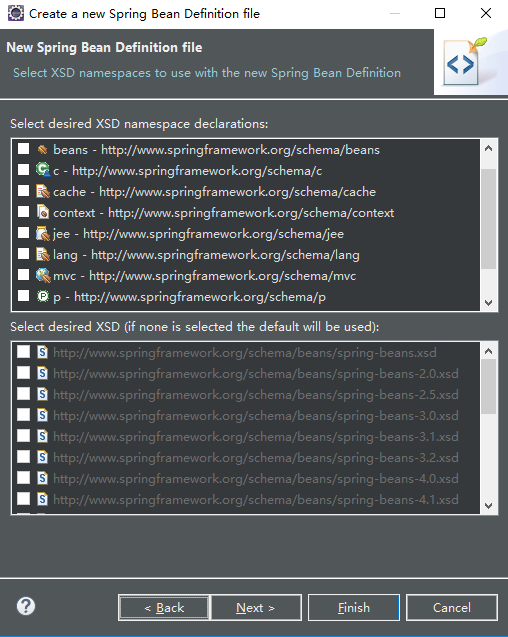This screenshot has height=637, width=508.
Task: Select the schema/context namespace text row
Action: 224,213
